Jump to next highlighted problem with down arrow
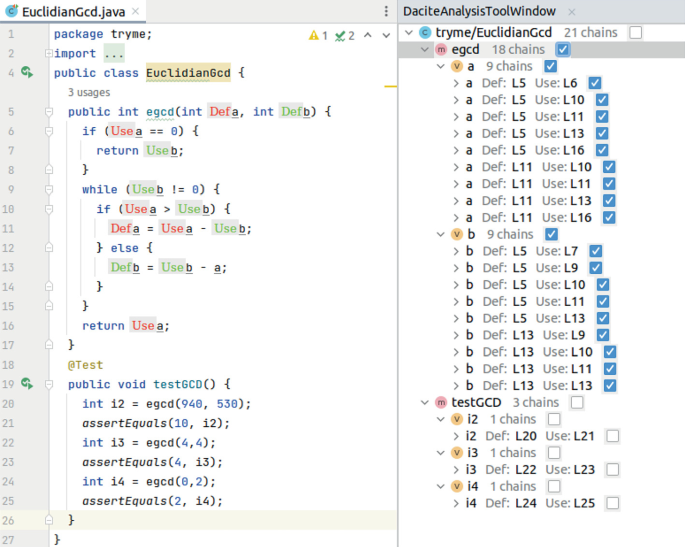This screenshot has width=685, height=547. tap(385, 35)
